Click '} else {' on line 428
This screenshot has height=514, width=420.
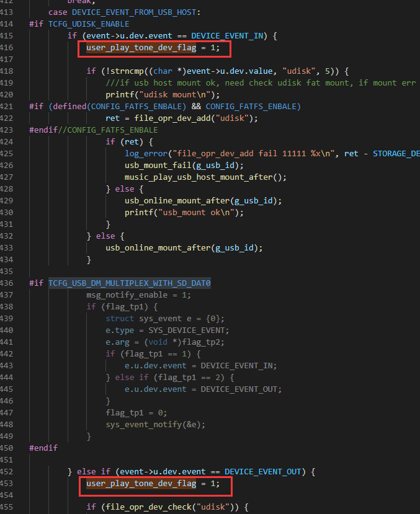125,190
